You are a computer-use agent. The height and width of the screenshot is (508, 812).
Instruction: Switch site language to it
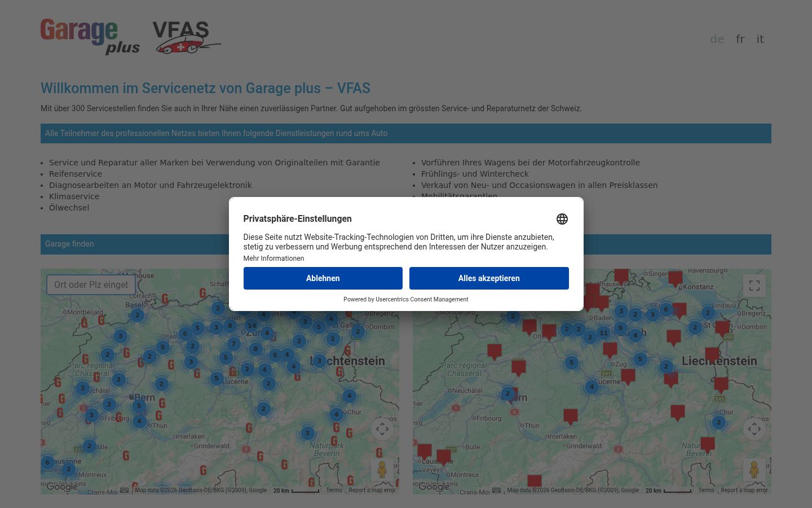tap(760, 39)
